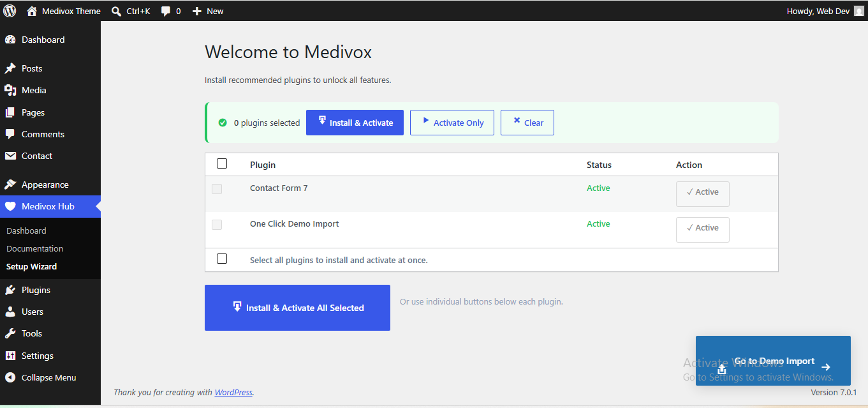The height and width of the screenshot is (408, 868).
Task: Open the WordPress logo menu
Action: (x=10, y=11)
